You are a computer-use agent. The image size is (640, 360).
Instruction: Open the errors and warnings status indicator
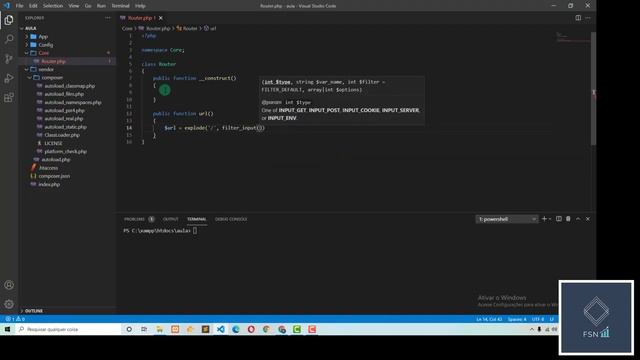(15, 319)
